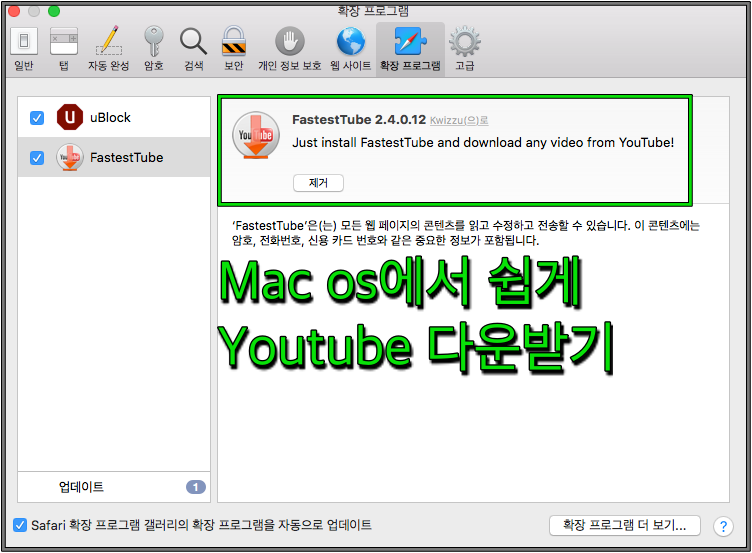
Task: Click the FastestTube 2.4.0.12 title text
Action: (359, 120)
